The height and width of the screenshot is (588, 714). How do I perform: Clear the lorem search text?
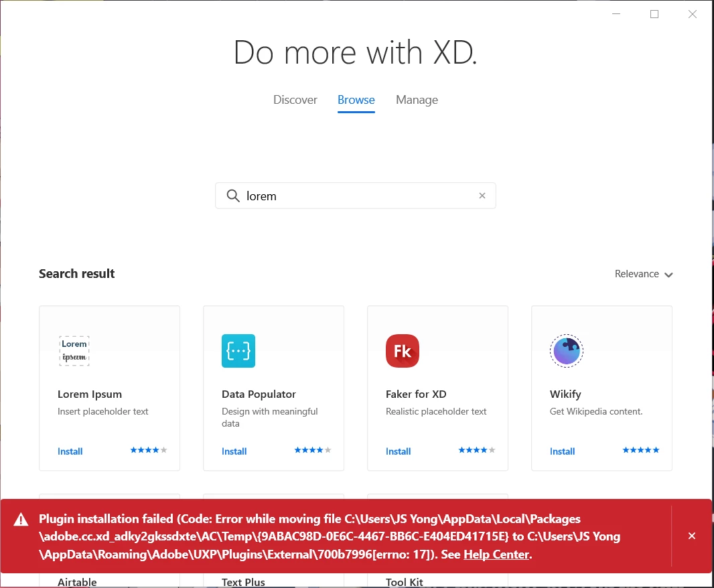point(482,196)
